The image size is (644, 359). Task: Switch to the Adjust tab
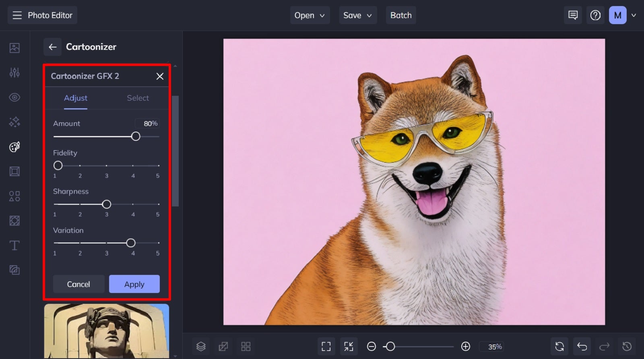tap(76, 98)
